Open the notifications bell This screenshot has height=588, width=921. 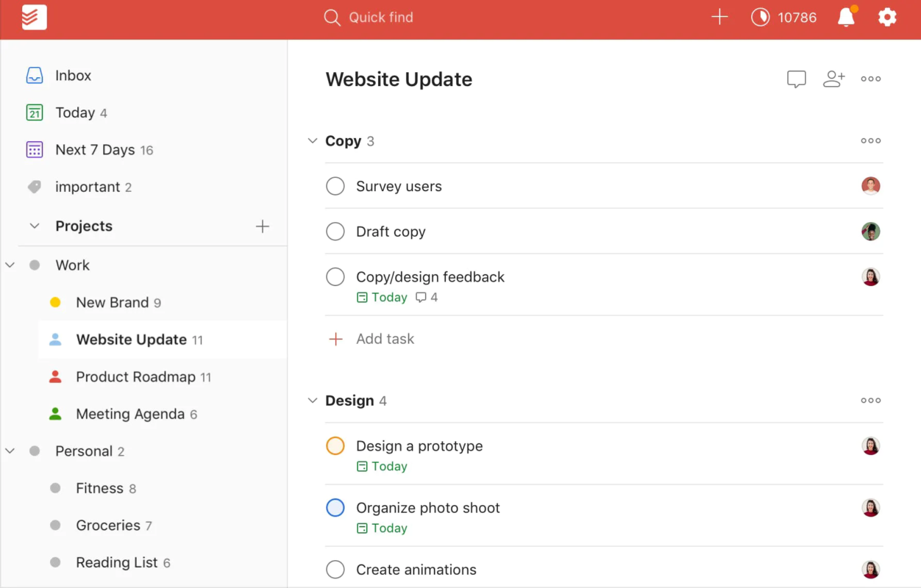click(x=847, y=18)
